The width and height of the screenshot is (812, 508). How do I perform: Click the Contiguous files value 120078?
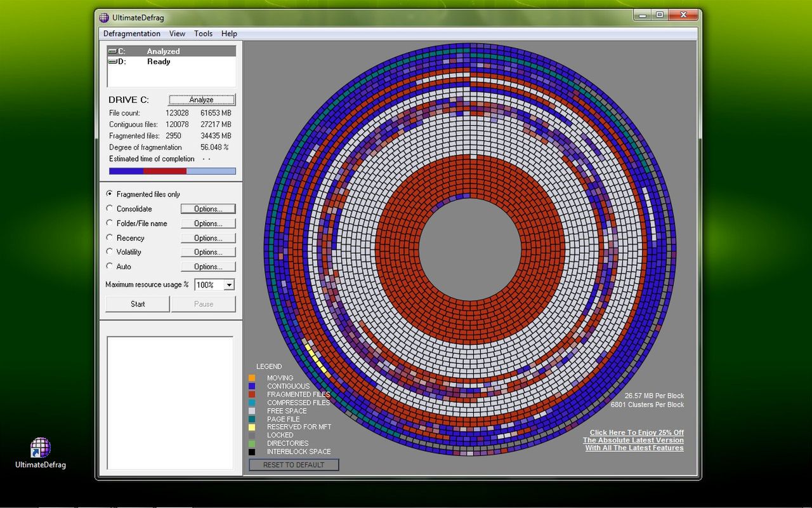[x=177, y=124]
